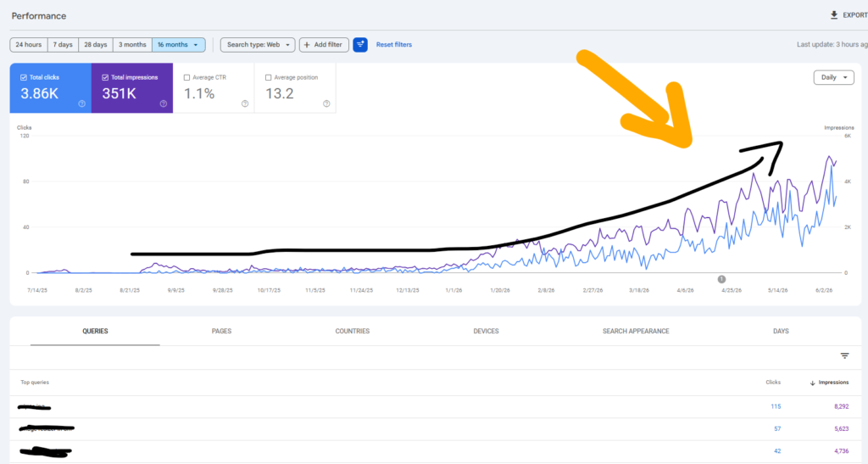
Task: Toggle the Total impressions checkbox
Action: [105, 77]
